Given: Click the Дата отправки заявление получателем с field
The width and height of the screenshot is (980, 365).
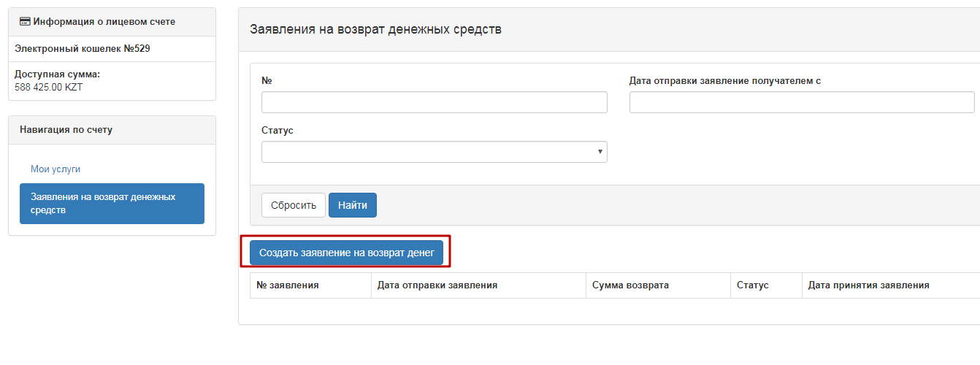Looking at the screenshot, I should coord(801,102).
